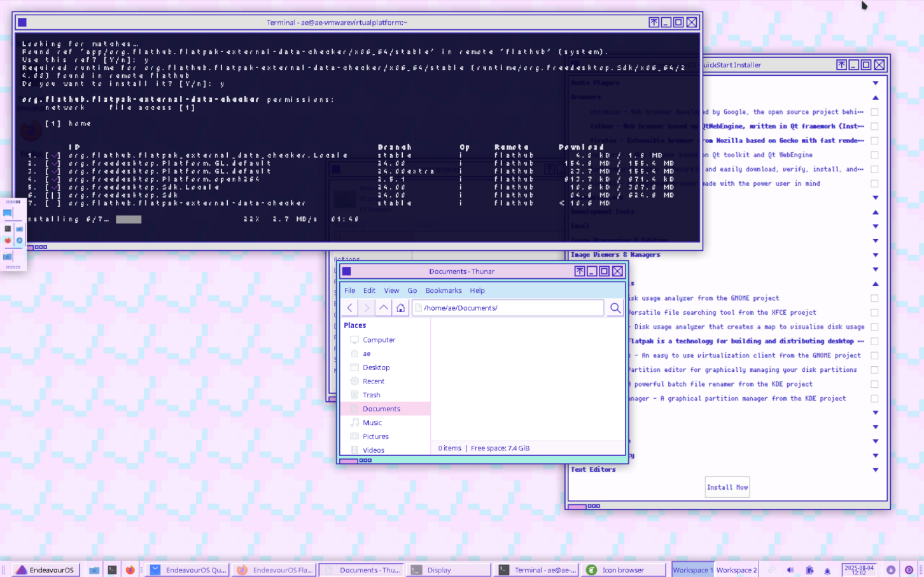Switch to EndeavourOS Fla... Firefox taskbar window
This screenshot has height=577, width=924.
(x=274, y=570)
